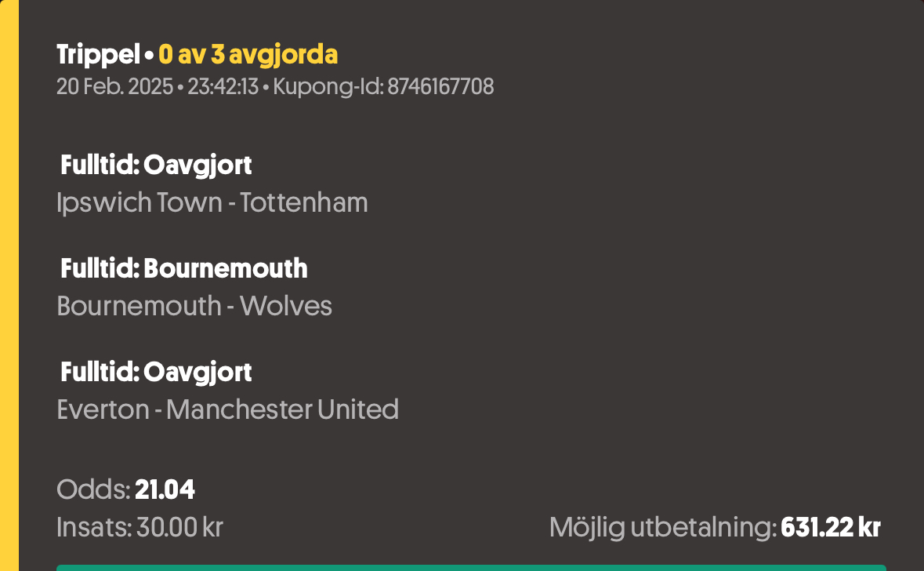Click the Manchester United team name

tap(282, 409)
